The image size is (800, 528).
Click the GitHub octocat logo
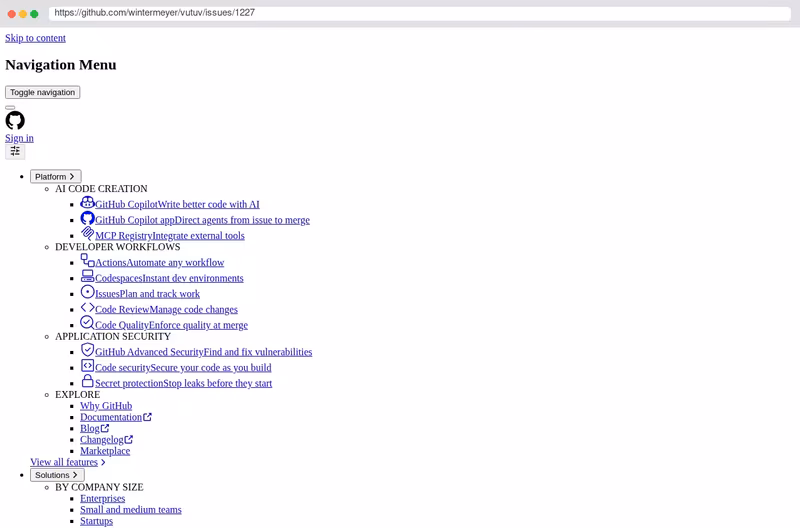(x=15, y=120)
